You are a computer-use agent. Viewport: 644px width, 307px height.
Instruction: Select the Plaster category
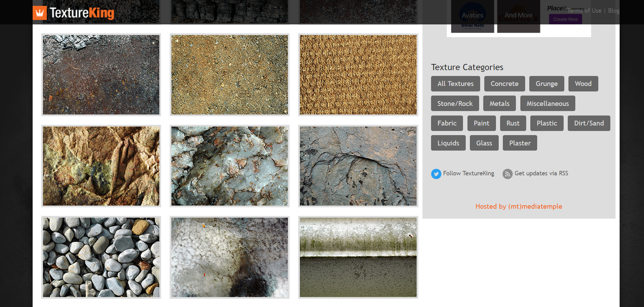tap(520, 143)
